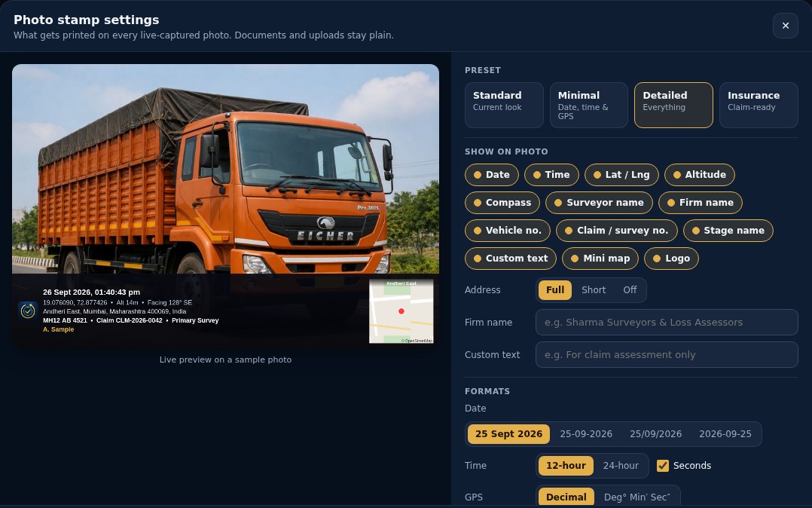Toggle the Compass chip
Image resolution: width=812 pixels, height=508 pixels.
502,203
